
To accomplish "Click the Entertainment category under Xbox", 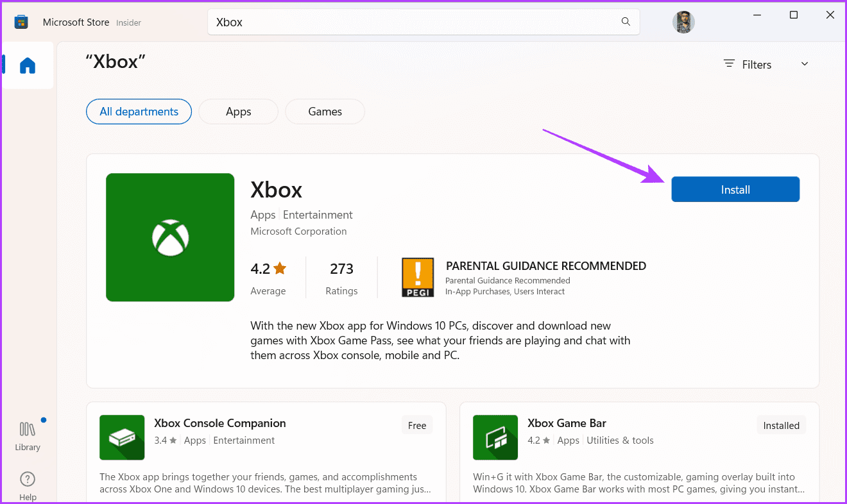I will [x=318, y=215].
